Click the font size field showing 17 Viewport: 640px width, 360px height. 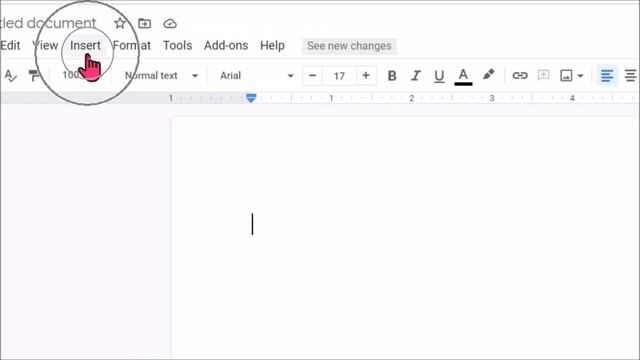[x=339, y=76]
